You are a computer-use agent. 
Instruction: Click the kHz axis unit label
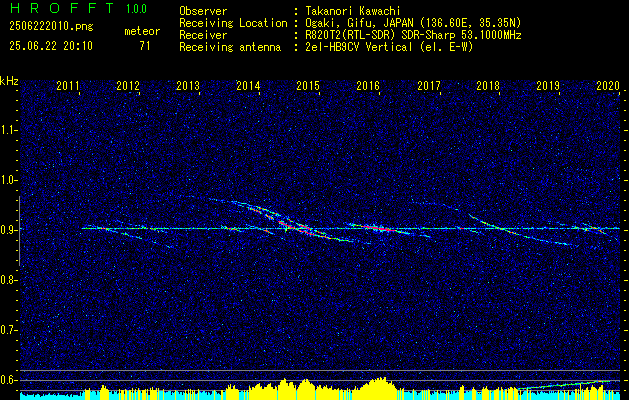[9, 81]
